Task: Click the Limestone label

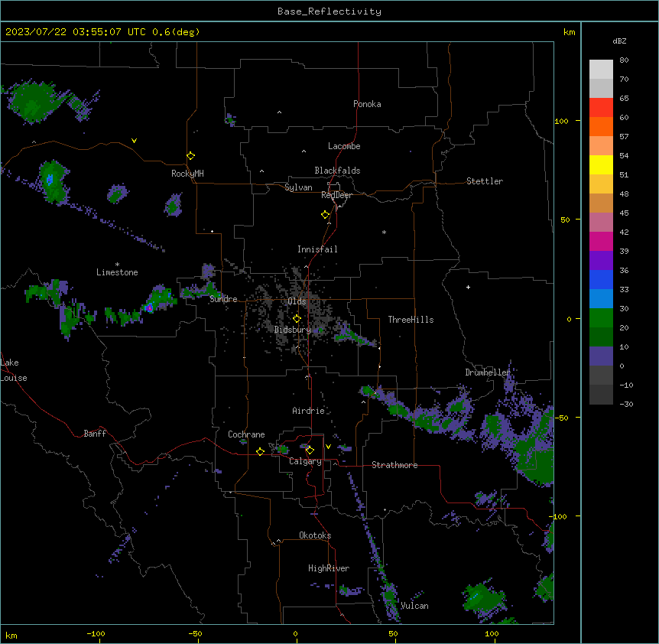Action: coord(117,272)
